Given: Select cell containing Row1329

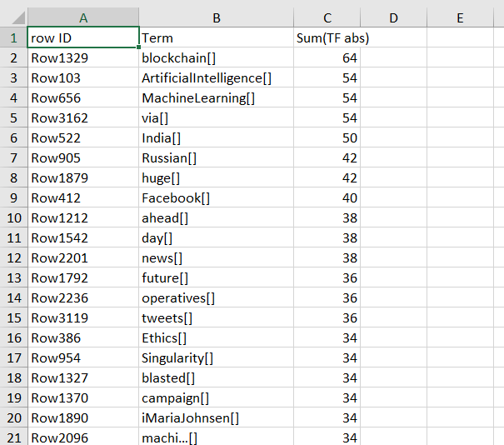Looking at the screenshot, I should click(83, 57).
